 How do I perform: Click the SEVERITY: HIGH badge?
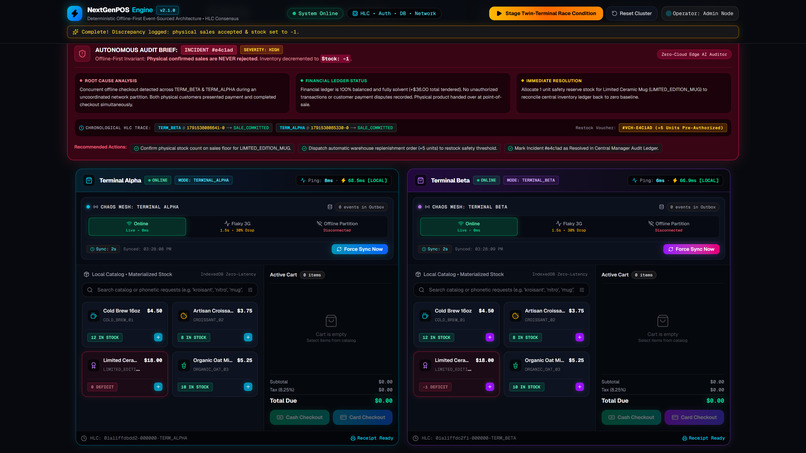262,50
